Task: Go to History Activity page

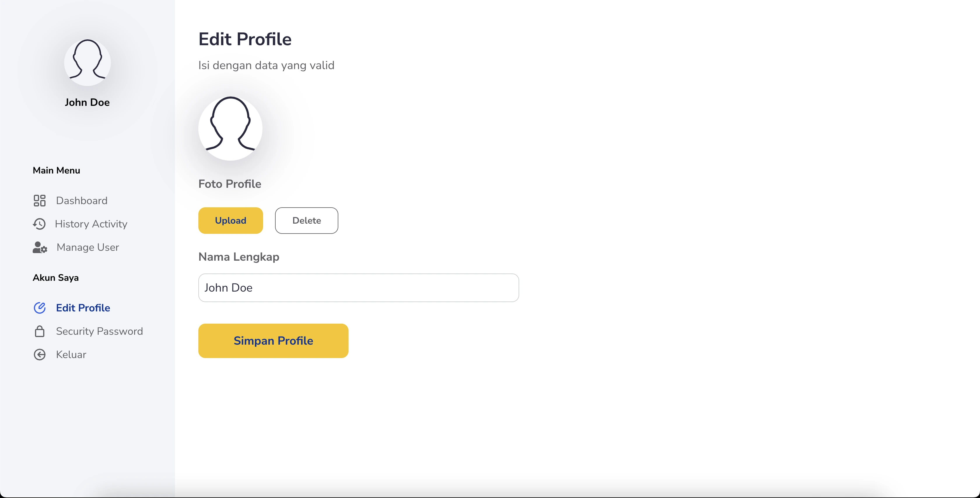Action: (91, 224)
